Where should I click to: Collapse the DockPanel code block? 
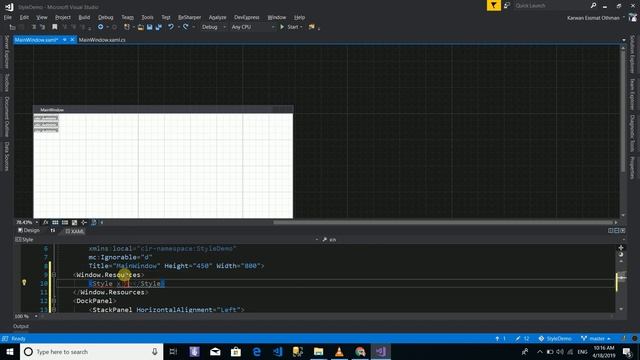[54, 301]
